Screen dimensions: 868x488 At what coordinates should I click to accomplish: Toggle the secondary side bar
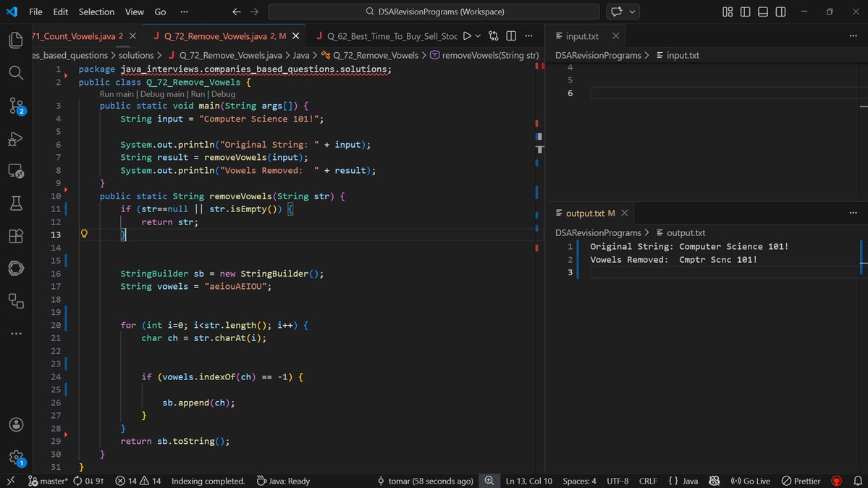click(780, 12)
